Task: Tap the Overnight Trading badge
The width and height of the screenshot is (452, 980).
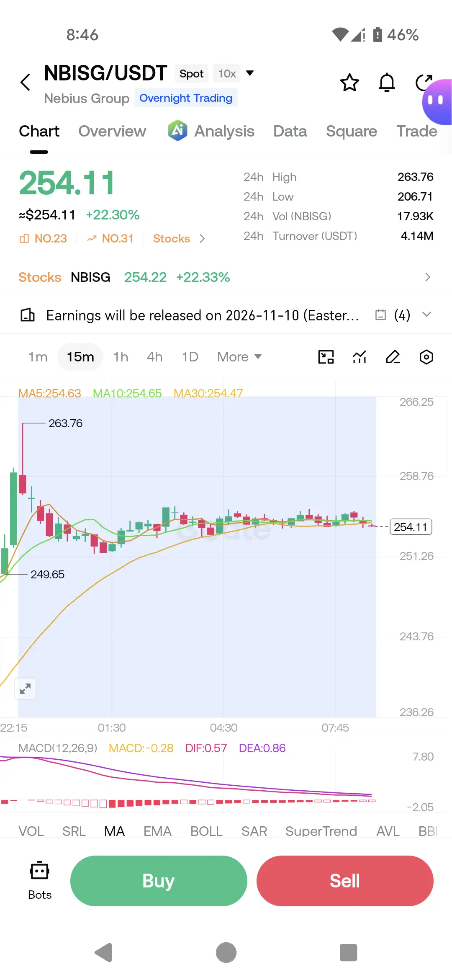Action: click(186, 98)
